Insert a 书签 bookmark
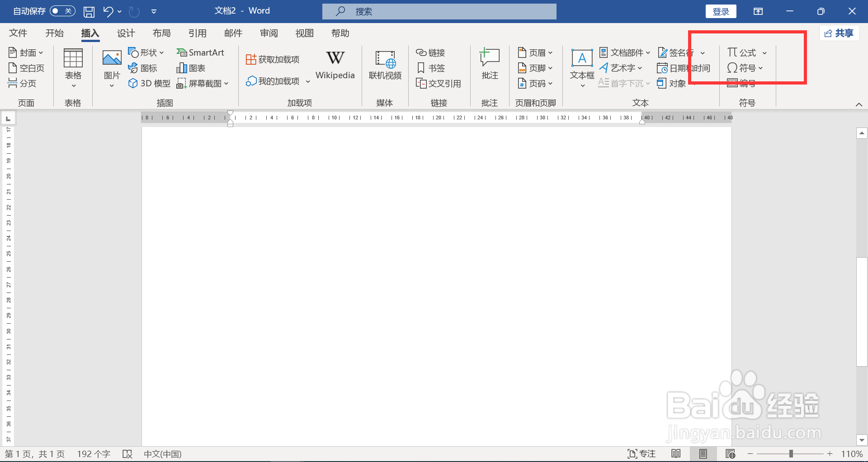The image size is (868, 462). click(430, 68)
